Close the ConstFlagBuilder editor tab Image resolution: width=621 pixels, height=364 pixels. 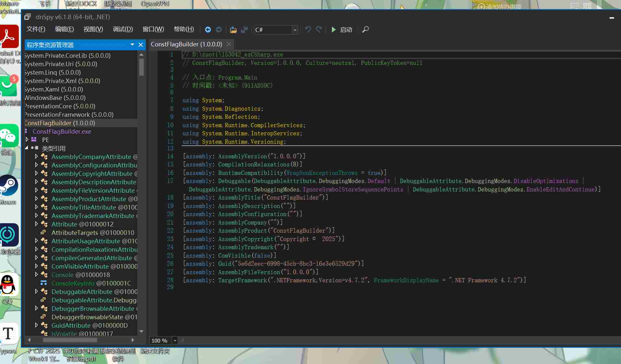[229, 44]
